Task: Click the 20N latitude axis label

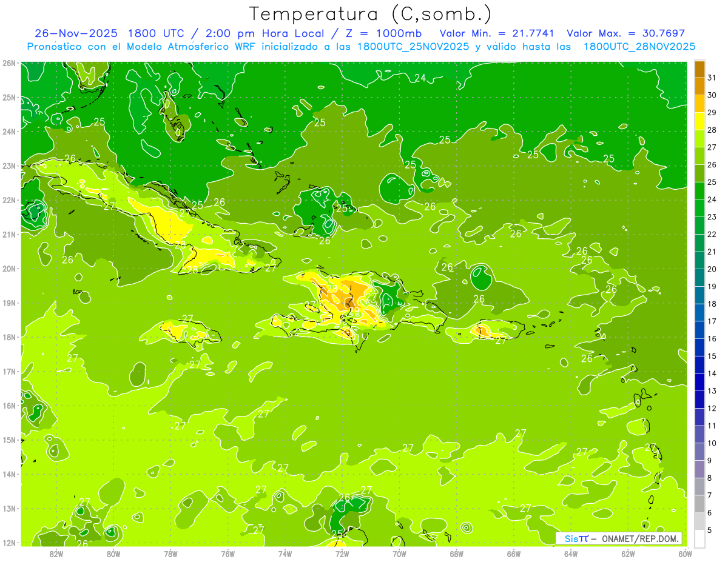Action: [8, 269]
